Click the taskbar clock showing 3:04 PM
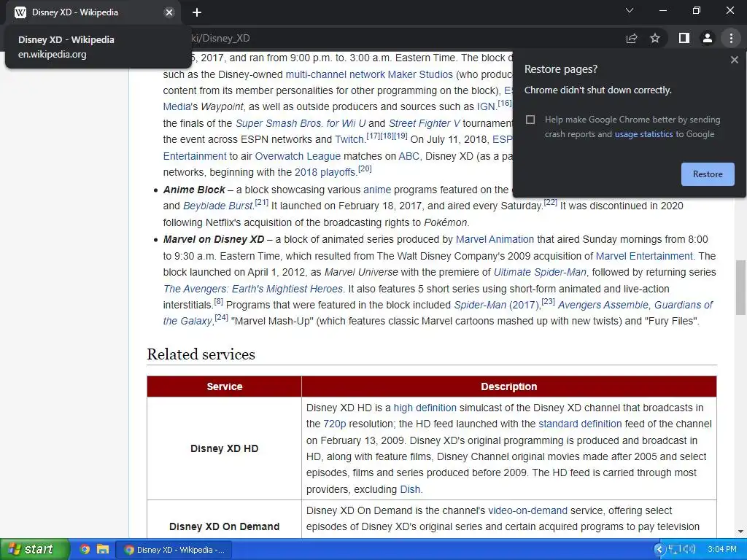This screenshot has height=560, width=747. click(x=721, y=550)
